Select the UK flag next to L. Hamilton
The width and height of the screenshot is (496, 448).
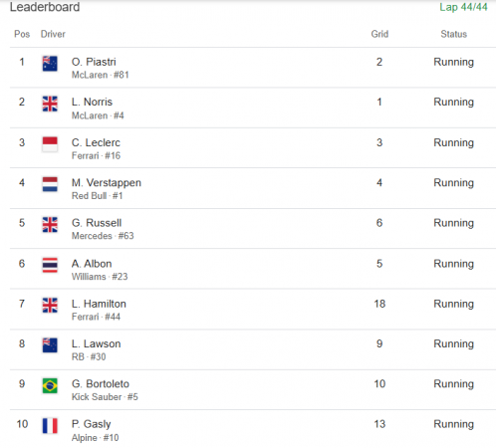click(50, 306)
